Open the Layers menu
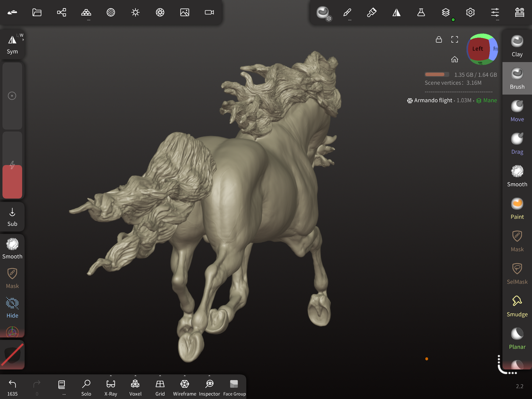Image resolution: width=532 pixels, height=399 pixels. [x=445, y=13]
